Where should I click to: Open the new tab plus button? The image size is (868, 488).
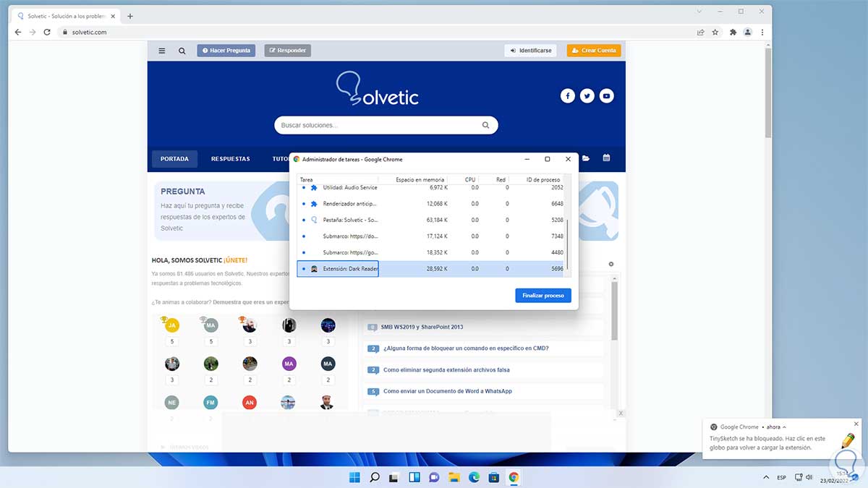pos(130,16)
